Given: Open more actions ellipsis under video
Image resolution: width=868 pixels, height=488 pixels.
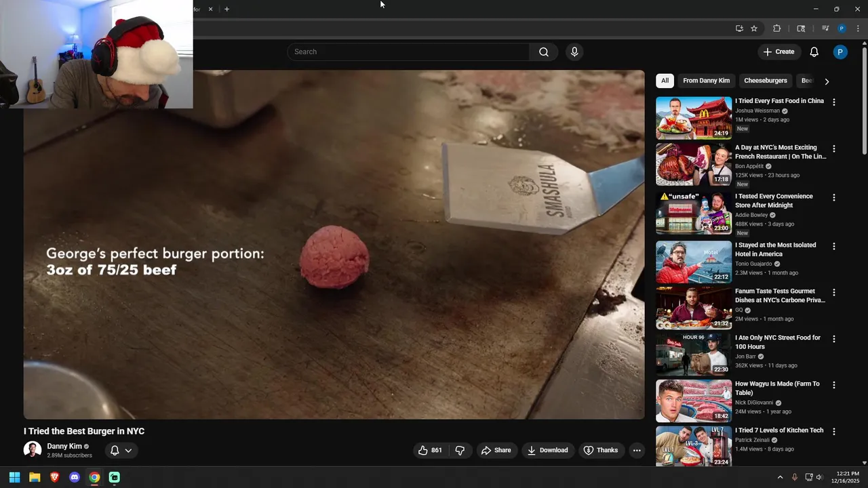Looking at the screenshot, I should coord(637,450).
